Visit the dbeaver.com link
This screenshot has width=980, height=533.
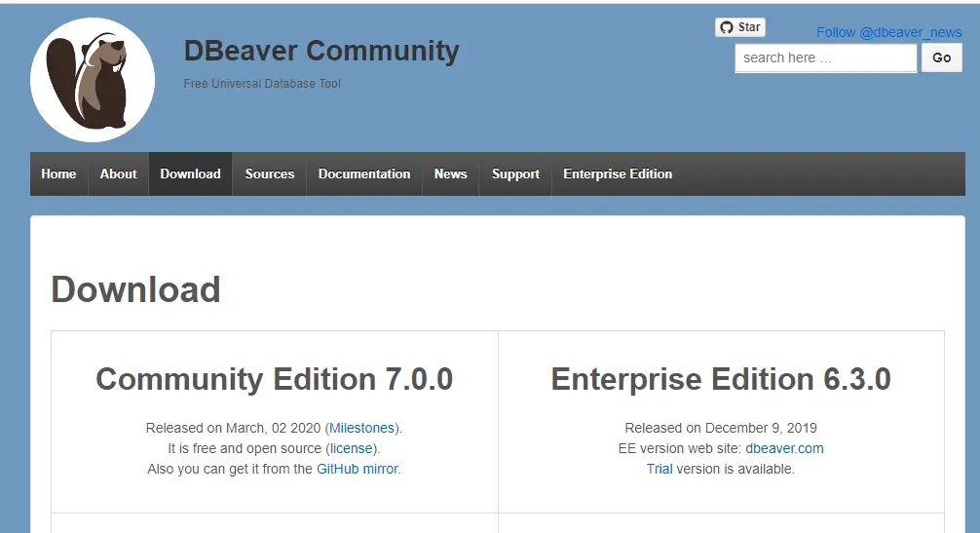pyautogui.click(x=784, y=448)
